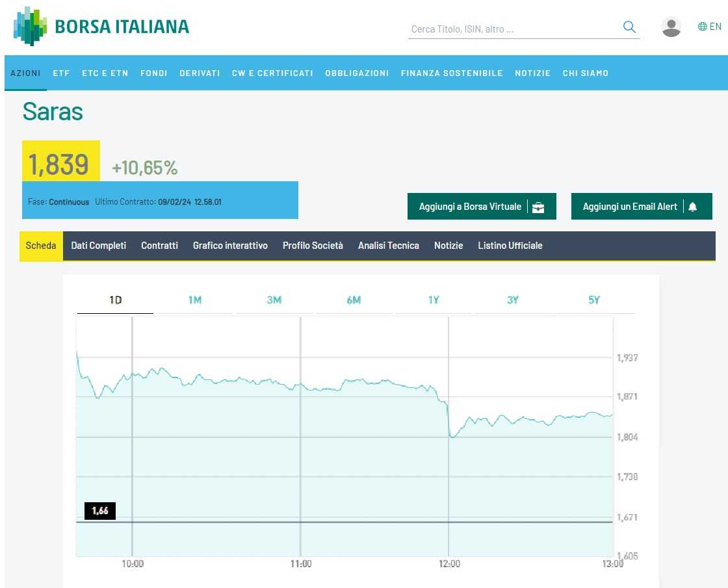Click the 10:00 time axis label
Viewport: 728px width, 588px height.
(x=133, y=564)
